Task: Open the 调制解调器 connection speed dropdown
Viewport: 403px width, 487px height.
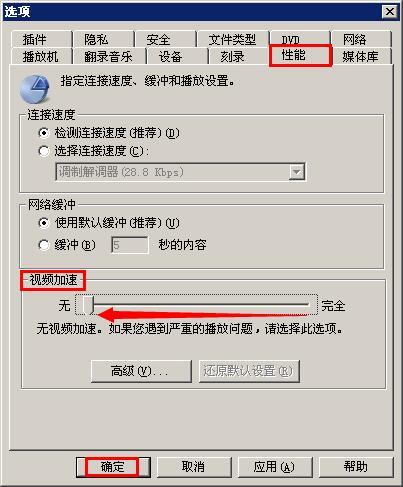Action: click(180, 172)
